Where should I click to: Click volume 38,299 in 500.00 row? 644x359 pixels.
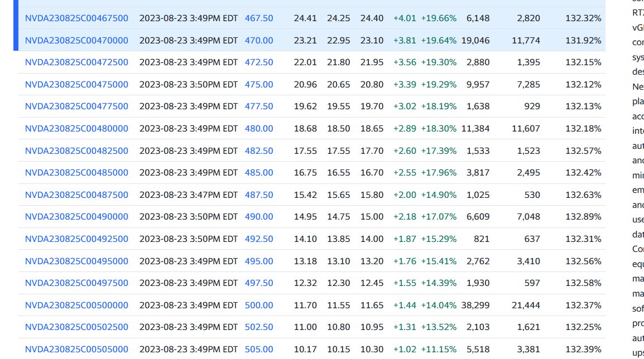pos(475,305)
